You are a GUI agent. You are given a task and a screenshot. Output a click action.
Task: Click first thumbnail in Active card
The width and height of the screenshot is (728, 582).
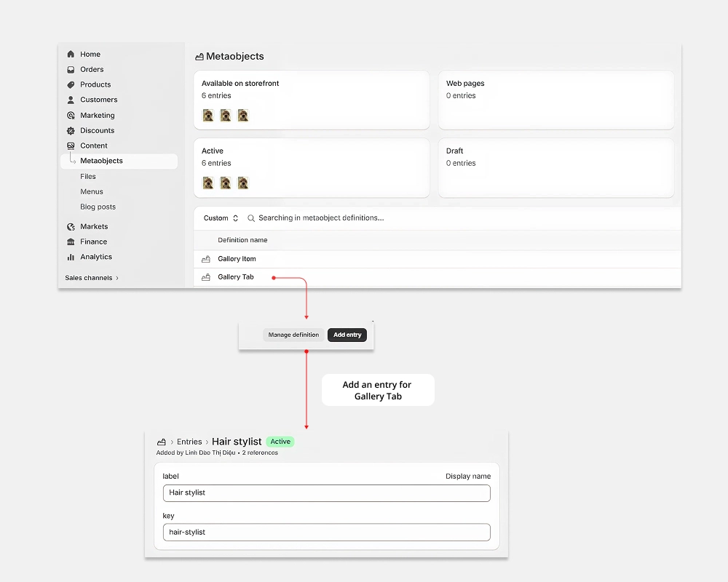208,183
